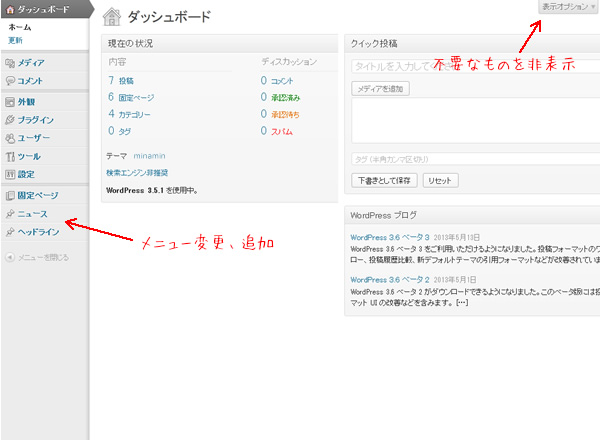Click the Plugins (プラグイン) plug icon
Screen dimensions: 600x440
pyautogui.click(x=10, y=120)
